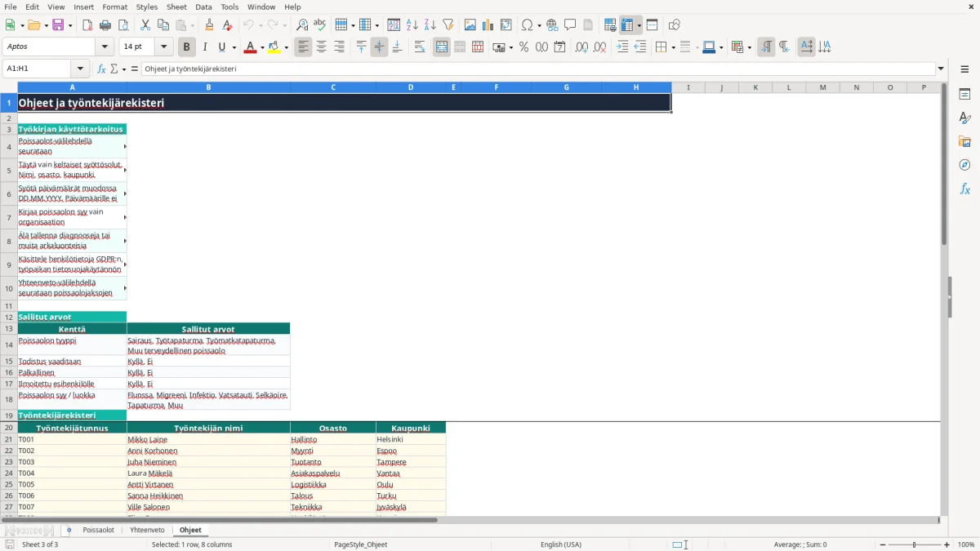Image resolution: width=980 pixels, height=551 pixels.
Task: Open Find & Replace tool
Action: coord(302,25)
